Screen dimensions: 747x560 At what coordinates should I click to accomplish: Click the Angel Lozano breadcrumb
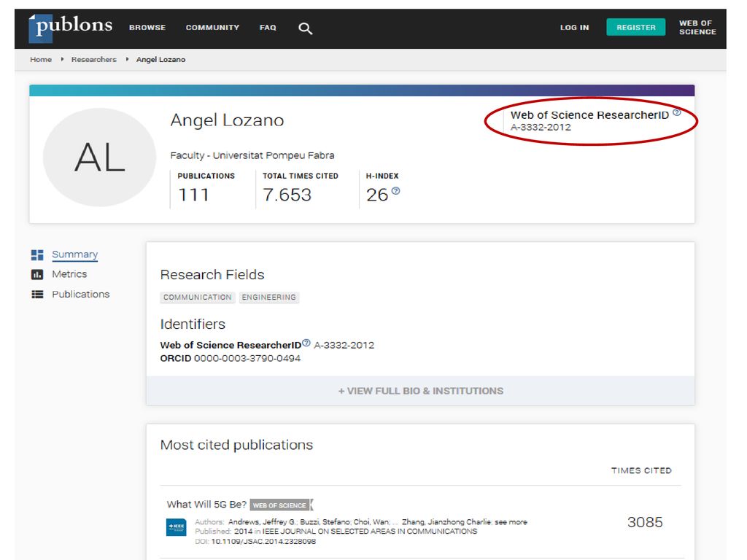pos(161,60)
